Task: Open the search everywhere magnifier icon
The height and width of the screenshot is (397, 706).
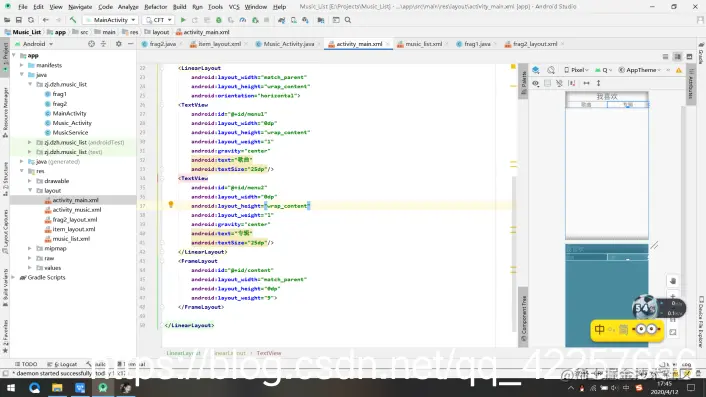Action: [348, 20]
